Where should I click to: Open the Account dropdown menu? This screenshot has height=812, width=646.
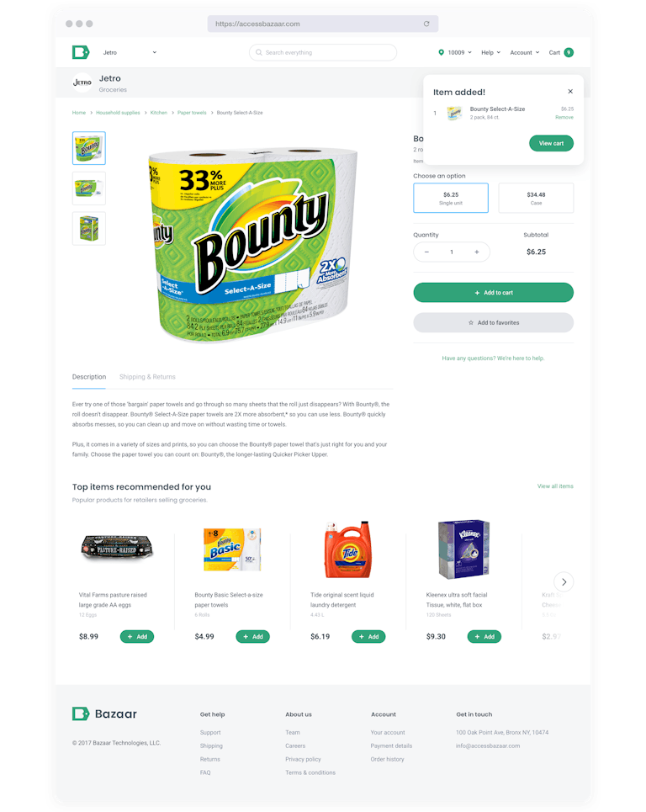pyautogui.click(x=524, y=52)
